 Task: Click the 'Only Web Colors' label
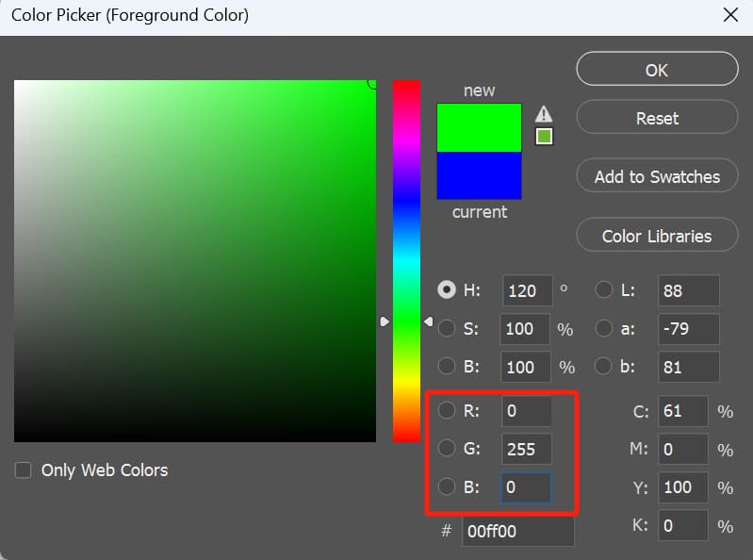pyautogui.click(x=105, y=470)
